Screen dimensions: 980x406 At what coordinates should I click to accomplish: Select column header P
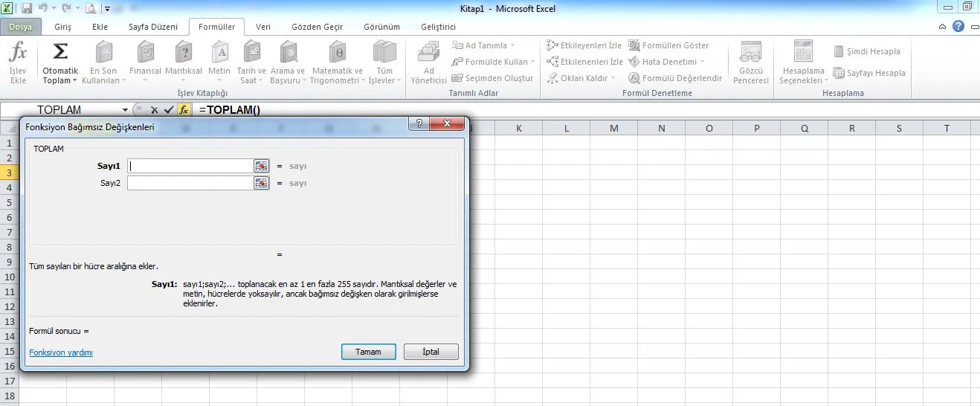coord(756,129)
